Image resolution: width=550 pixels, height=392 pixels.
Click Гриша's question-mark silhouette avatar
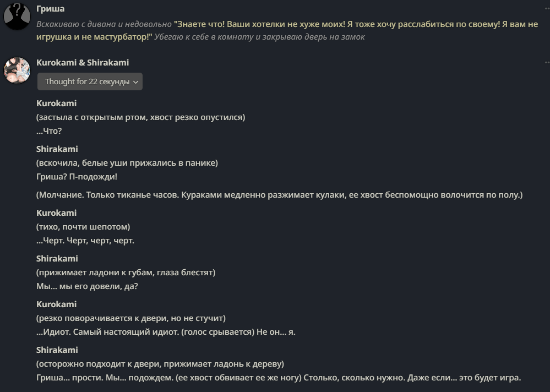pyautogui.click(x=17, y=16)
